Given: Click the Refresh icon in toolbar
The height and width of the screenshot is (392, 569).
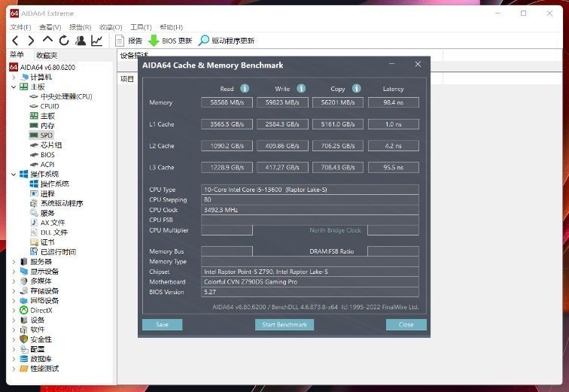Looking at the screenshot, I should (64, 41).
